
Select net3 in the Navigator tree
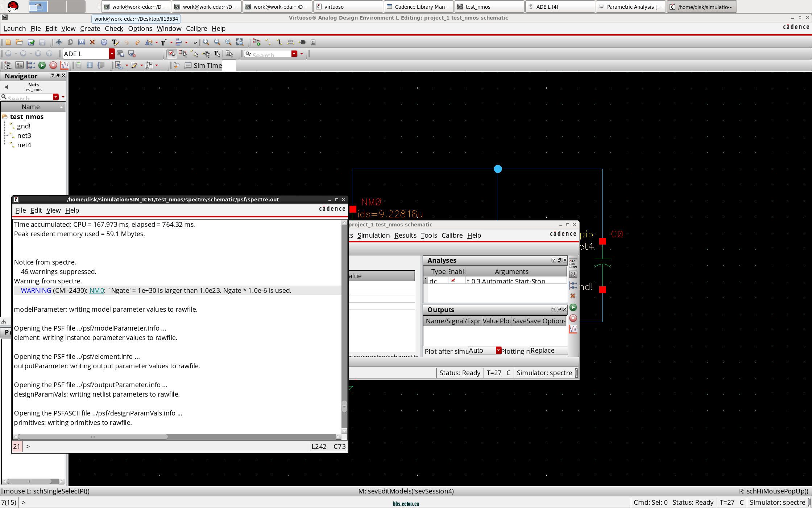click(x=24, y=135)
